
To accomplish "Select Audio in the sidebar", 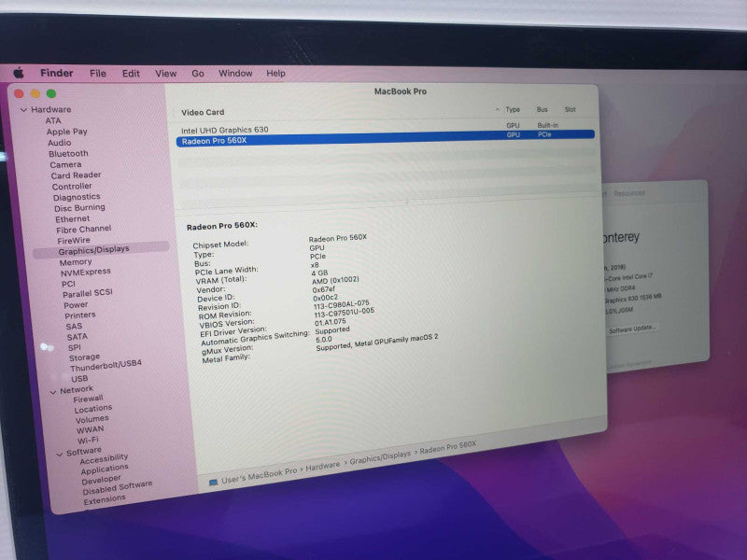I will click(x=59, y=143).
